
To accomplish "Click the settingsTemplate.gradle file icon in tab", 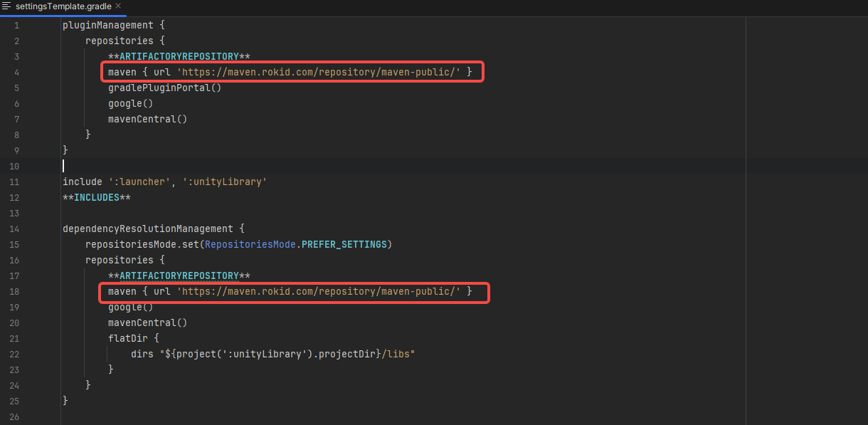I will click(6, 6).
